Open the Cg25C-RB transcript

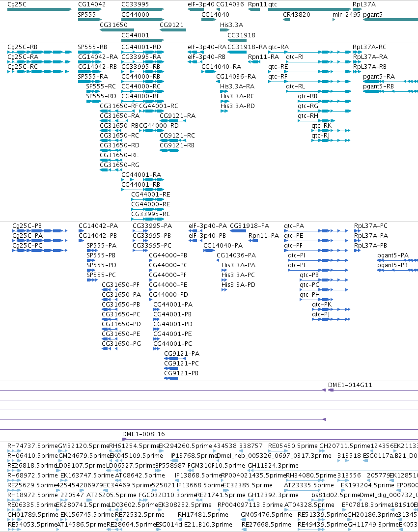pos(39,52)
